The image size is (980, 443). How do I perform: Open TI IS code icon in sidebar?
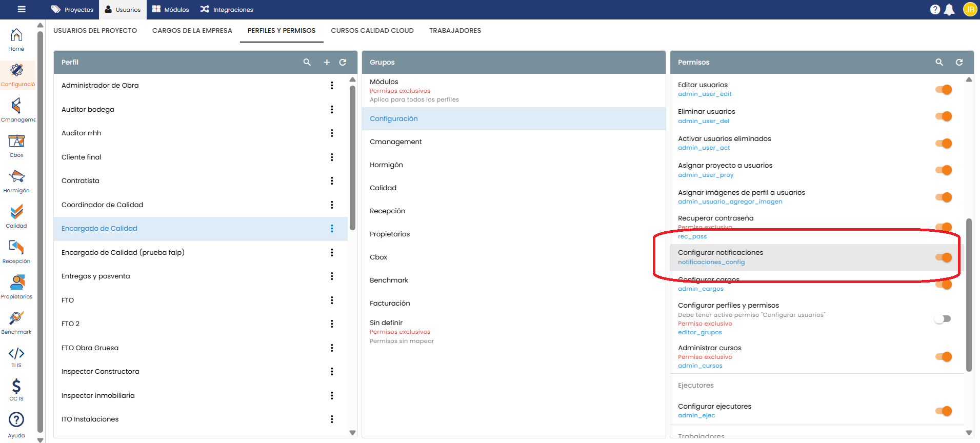click(x=16, y=357)
